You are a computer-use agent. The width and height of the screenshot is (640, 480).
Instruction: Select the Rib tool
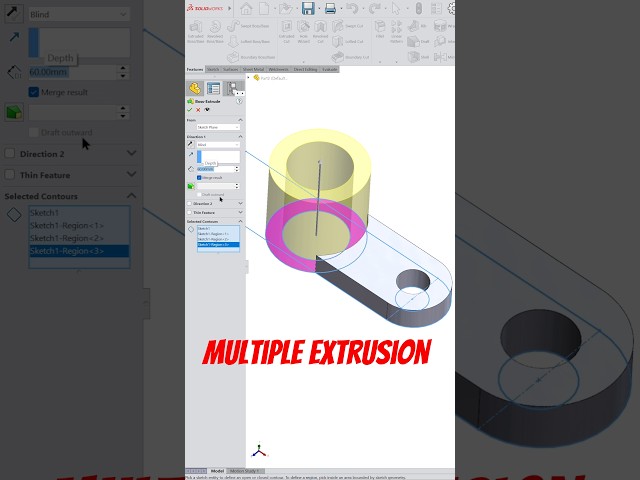[x=417, y=26]
